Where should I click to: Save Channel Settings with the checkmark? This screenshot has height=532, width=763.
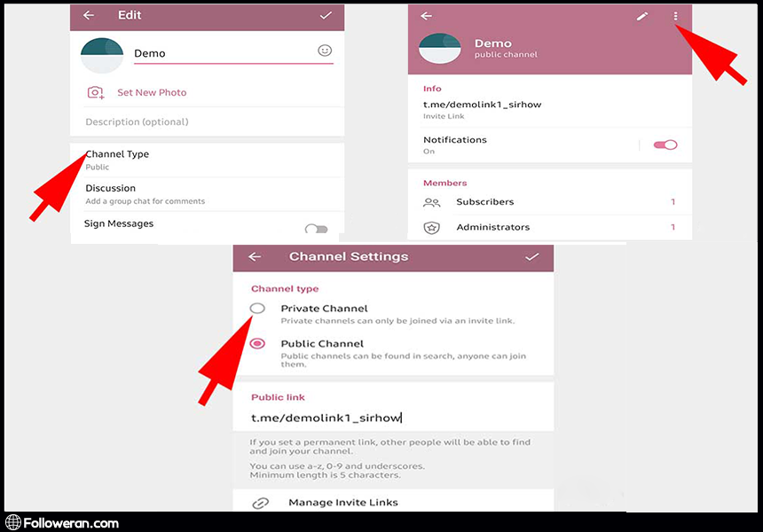[x=531, y=257]
